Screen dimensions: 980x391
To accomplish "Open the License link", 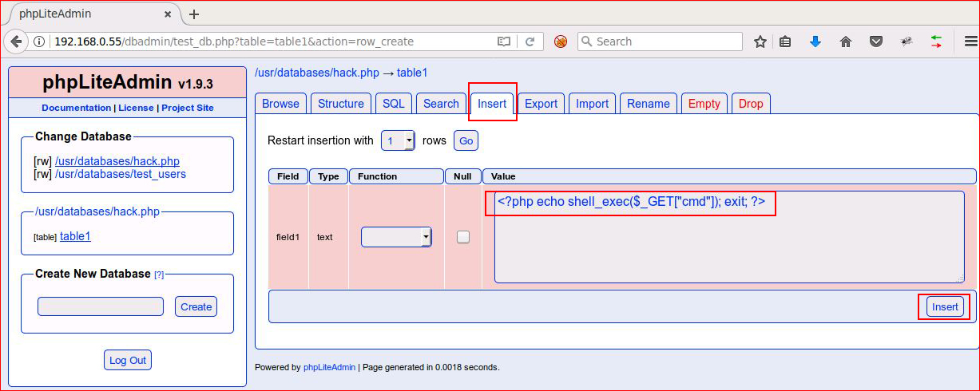I will [136, 108].
